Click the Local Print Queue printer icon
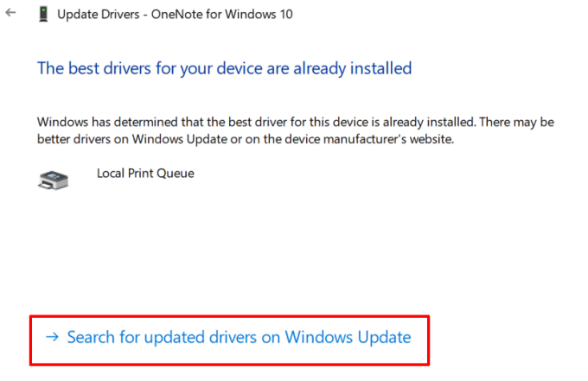Viewport: 588px width, 381px height. (53, 180)
